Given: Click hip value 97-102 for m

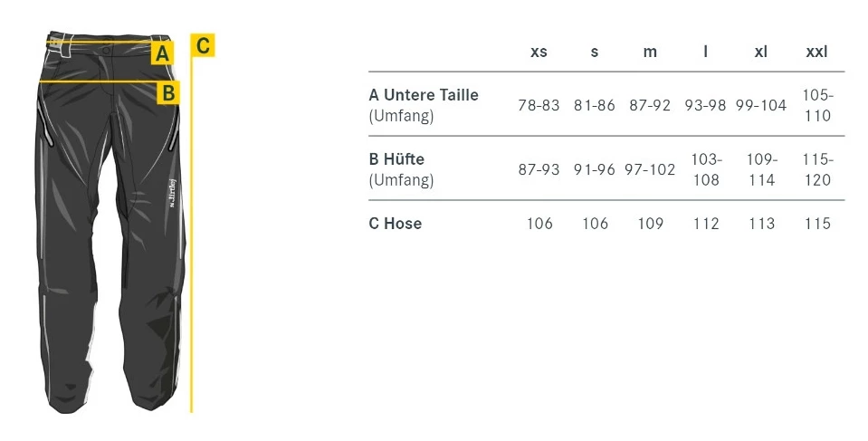Looking at the screenshot, I should [x=650, y=170].
